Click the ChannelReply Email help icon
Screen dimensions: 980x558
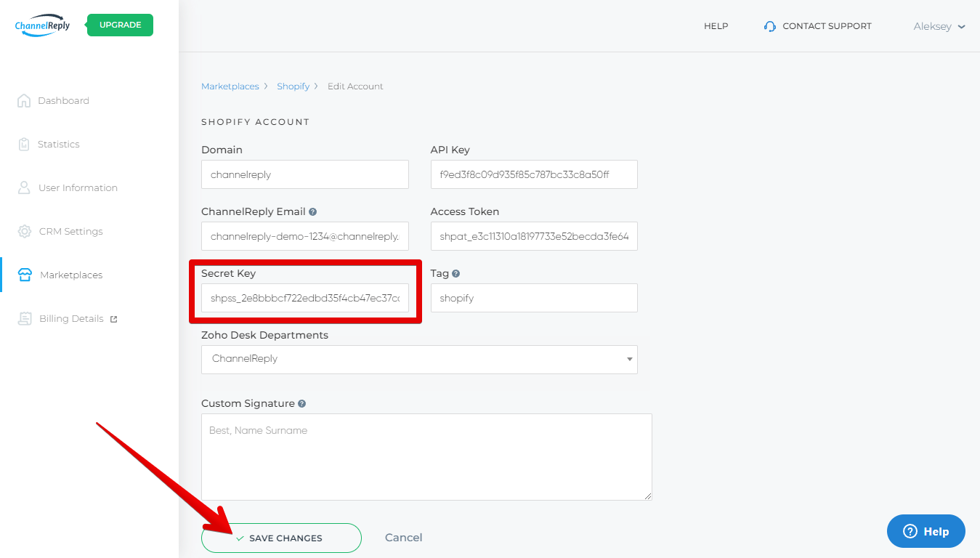click(x=312, y=212)
